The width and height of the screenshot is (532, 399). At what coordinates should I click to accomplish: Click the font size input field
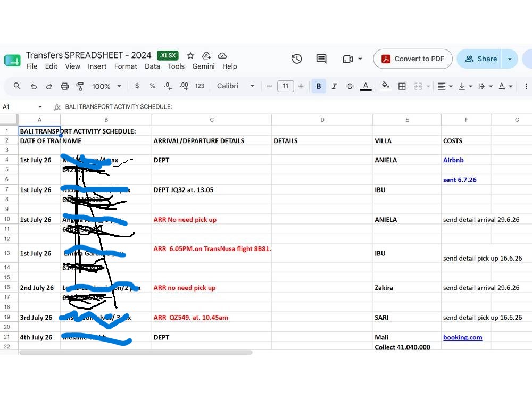(285, 86)
